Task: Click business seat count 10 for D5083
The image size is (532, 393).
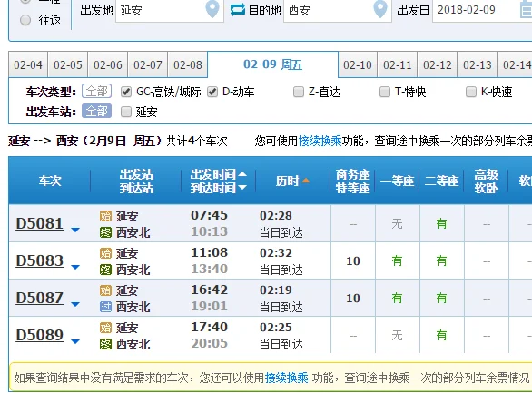Action: [353, 261]
